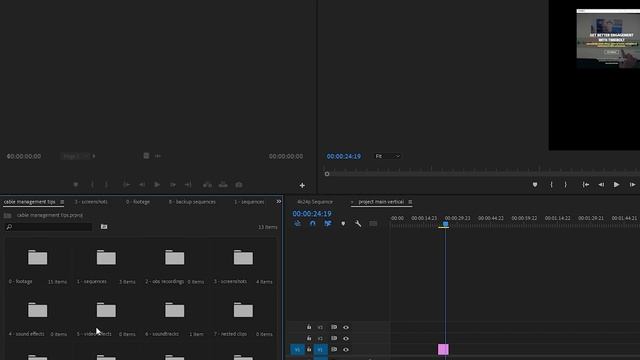Click the nest-insert sequences toggle icon

298,224
